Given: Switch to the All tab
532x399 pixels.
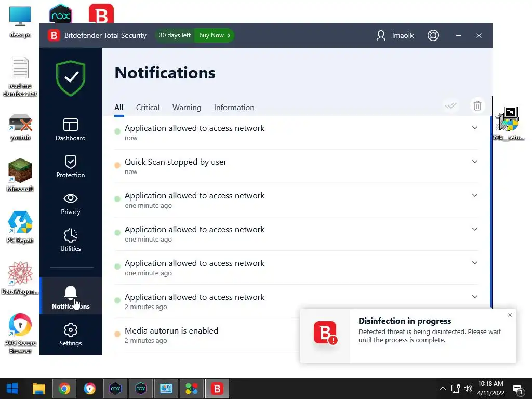Looking at the screenshot, I should (119, 108).
